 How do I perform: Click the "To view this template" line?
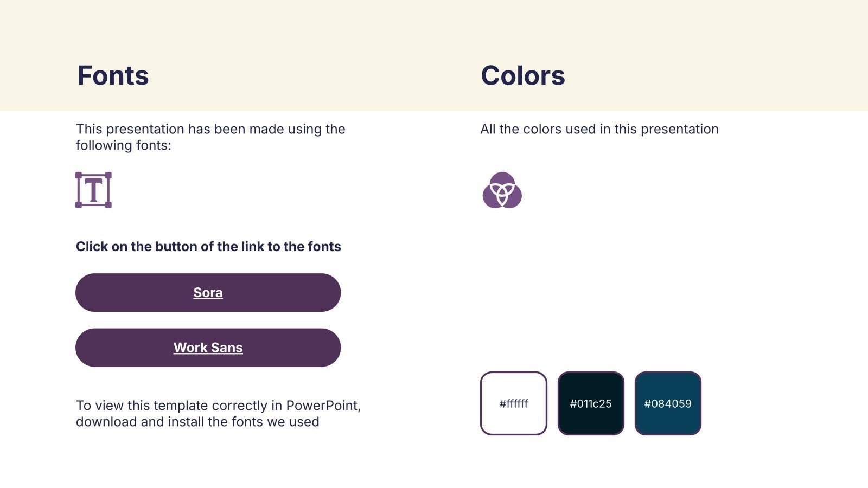point(218,406)
